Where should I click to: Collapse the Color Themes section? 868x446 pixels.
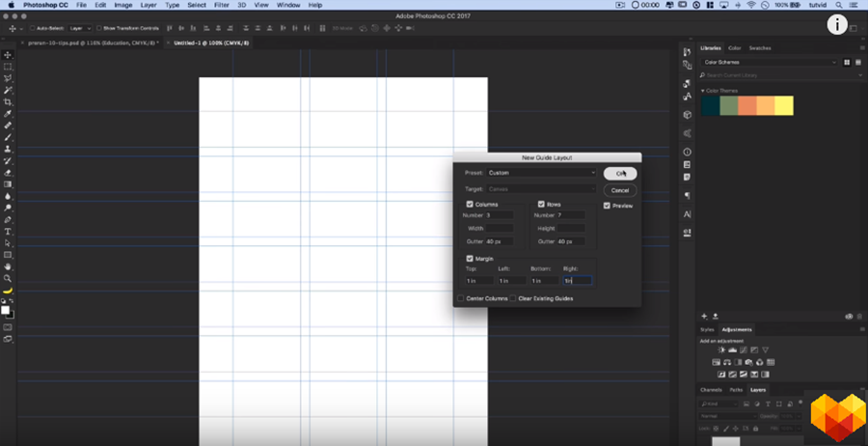703,91
